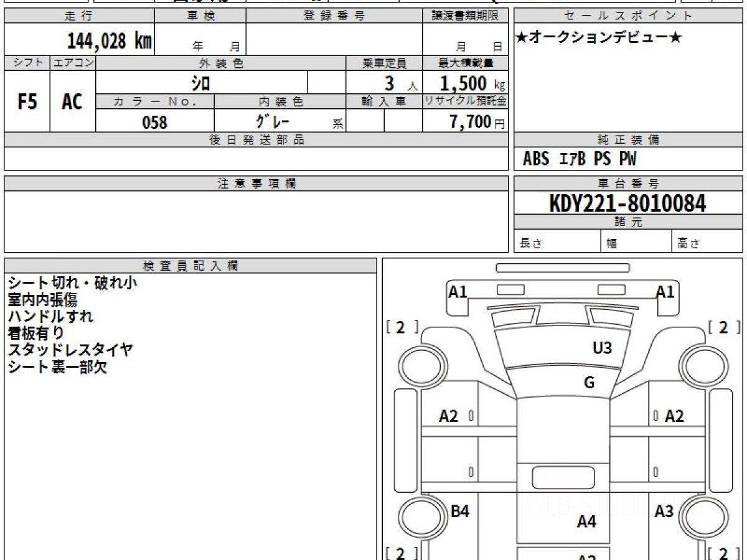Click the 幅 dimension label
Viewport: 747px width, 560px height.
pos(612,244)
